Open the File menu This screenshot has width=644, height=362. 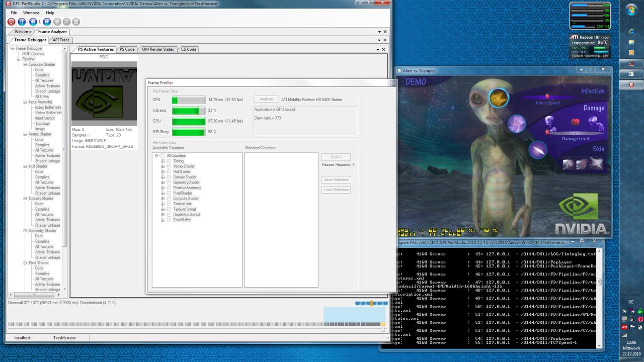14,13
